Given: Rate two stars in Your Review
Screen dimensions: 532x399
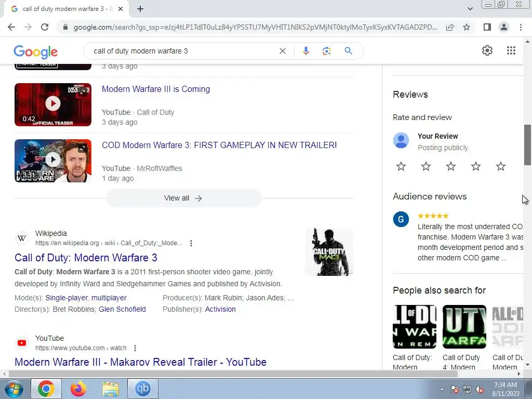Looking at the screenshot, I should click(x=426, y=166).
